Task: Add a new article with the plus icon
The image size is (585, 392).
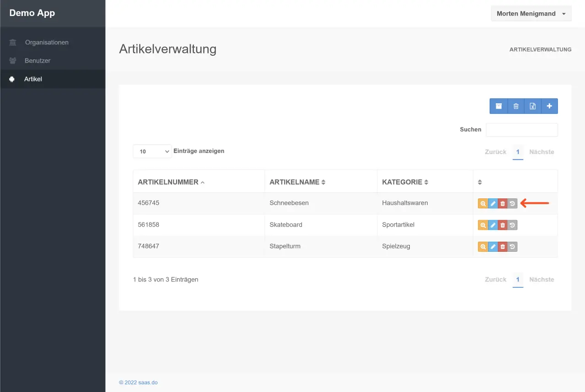Action: pos(549,106)
